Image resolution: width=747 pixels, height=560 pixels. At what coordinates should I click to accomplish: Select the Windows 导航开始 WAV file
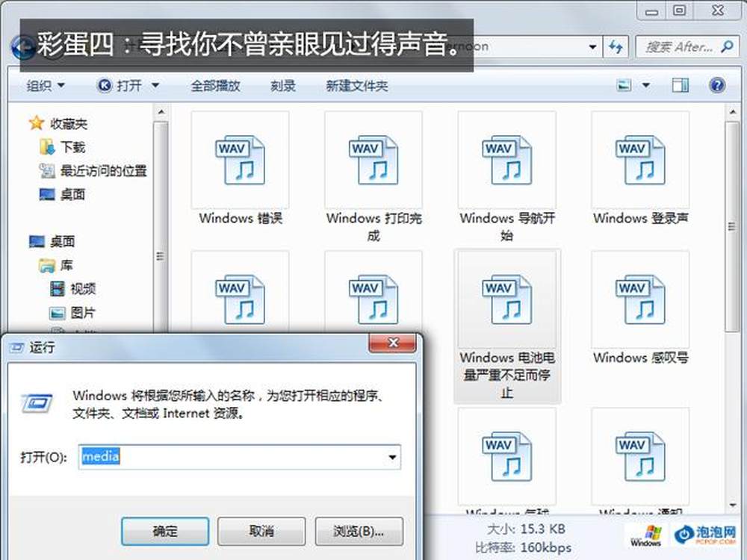coord(507,177)
